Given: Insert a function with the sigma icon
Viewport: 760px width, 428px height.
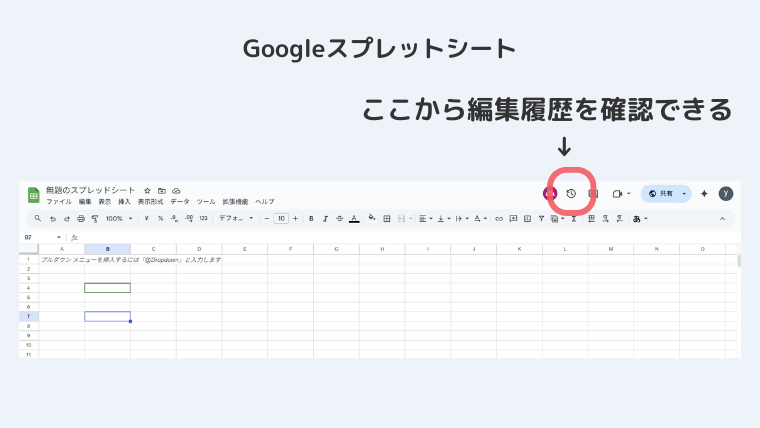Looking at the screenshot, I should coord(574,219).
